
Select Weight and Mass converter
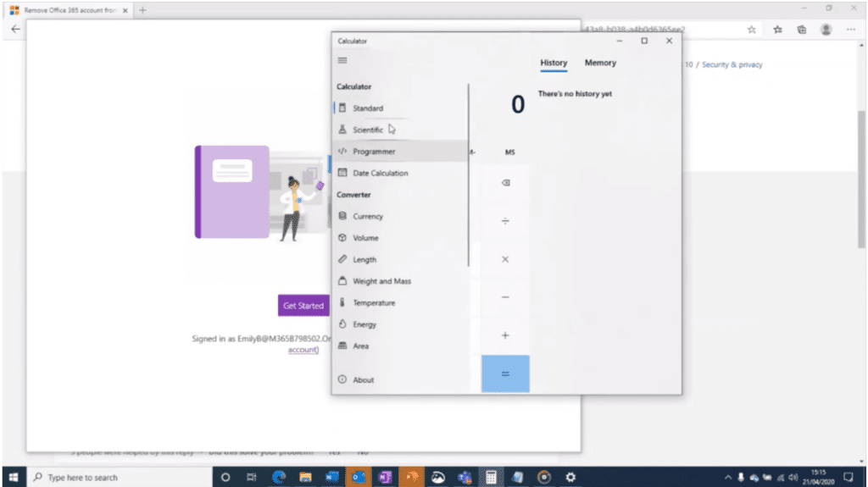[x=381, y=281]
